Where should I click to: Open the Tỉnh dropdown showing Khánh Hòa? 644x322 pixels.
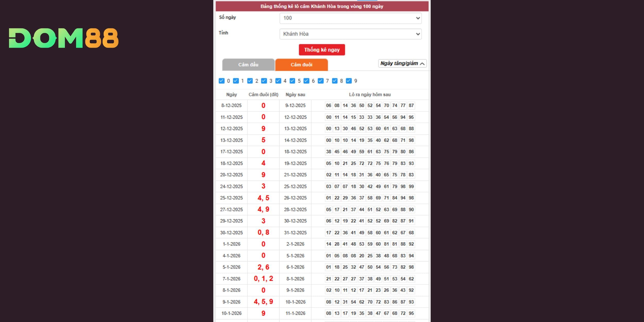click(x=350, y=34)
